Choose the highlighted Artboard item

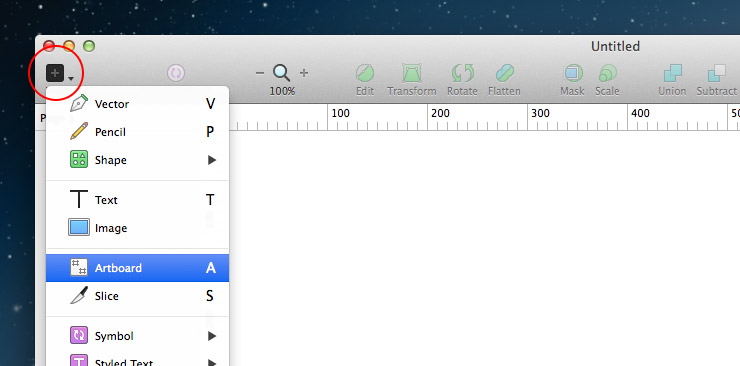(137, 268)
